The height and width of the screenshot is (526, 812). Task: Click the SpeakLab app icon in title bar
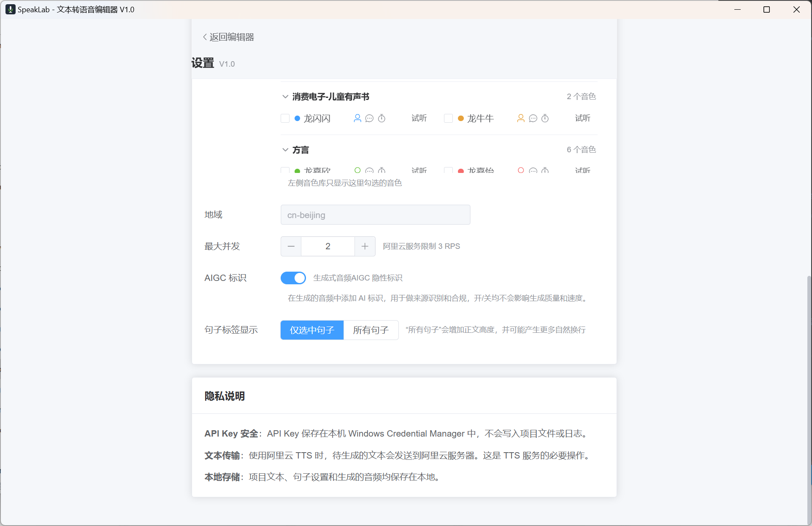pos(11,9)
